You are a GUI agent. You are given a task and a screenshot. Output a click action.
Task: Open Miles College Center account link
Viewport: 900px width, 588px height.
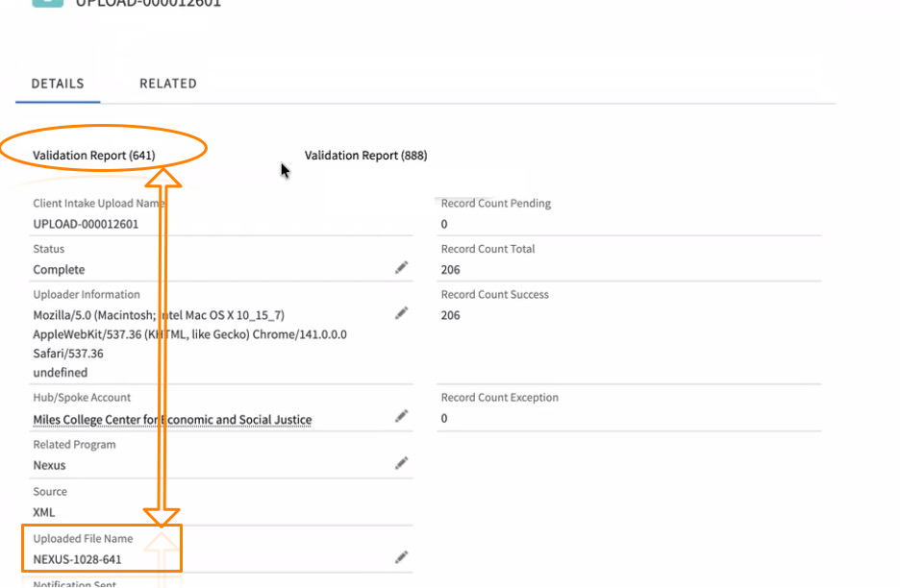click(x=172, y=420)
